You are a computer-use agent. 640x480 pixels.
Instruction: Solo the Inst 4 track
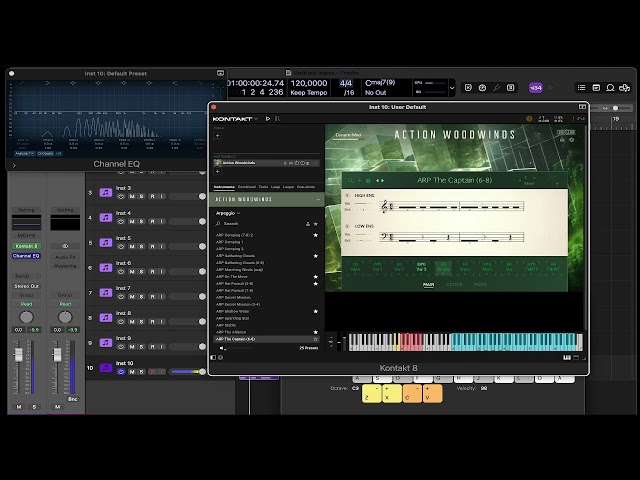[142, 222]
